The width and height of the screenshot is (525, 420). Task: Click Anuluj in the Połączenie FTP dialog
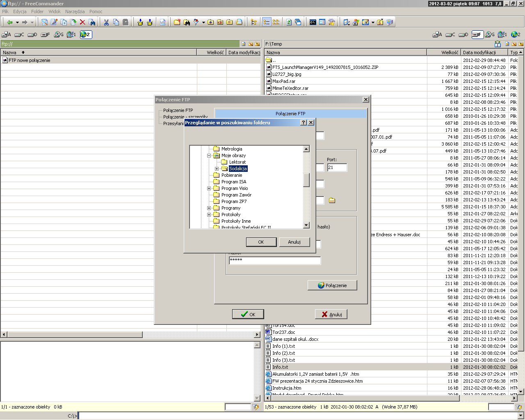pos(331,314)
